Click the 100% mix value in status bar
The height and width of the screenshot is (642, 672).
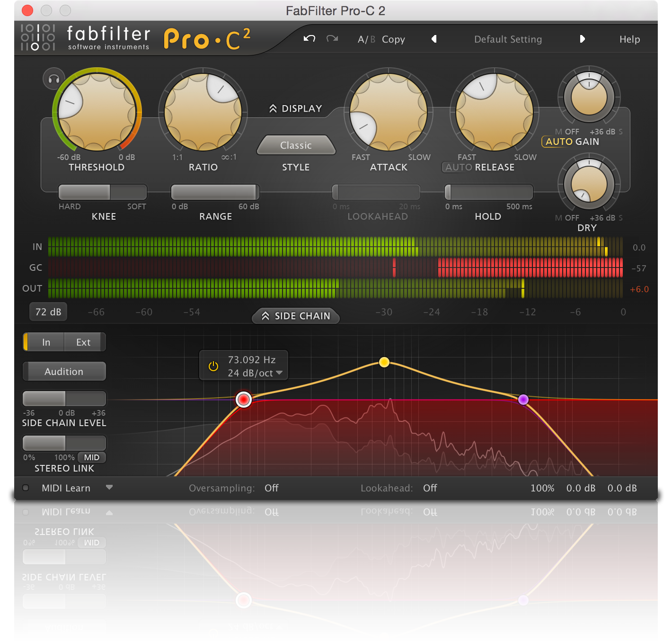point(542,488)
